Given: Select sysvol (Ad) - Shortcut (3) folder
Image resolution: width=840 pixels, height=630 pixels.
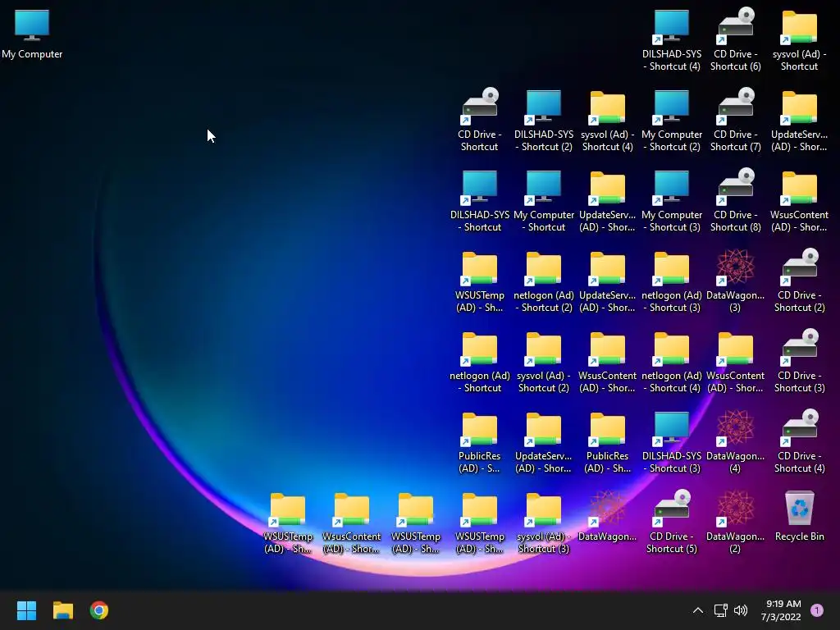Looking at the screenshot, I should [543, 523].
